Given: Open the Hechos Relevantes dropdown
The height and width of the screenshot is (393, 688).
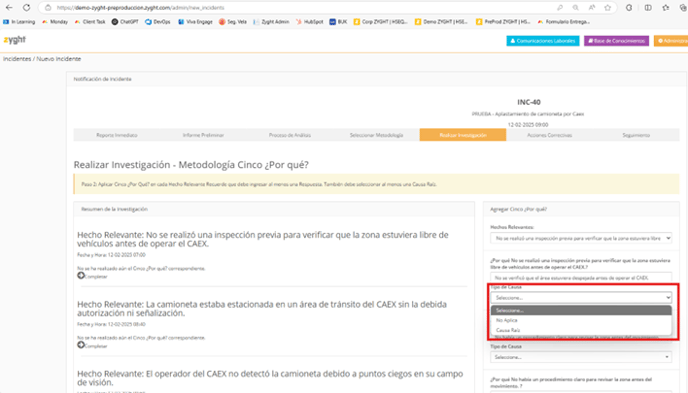Looking at the screenshot, I should [581, 238].
